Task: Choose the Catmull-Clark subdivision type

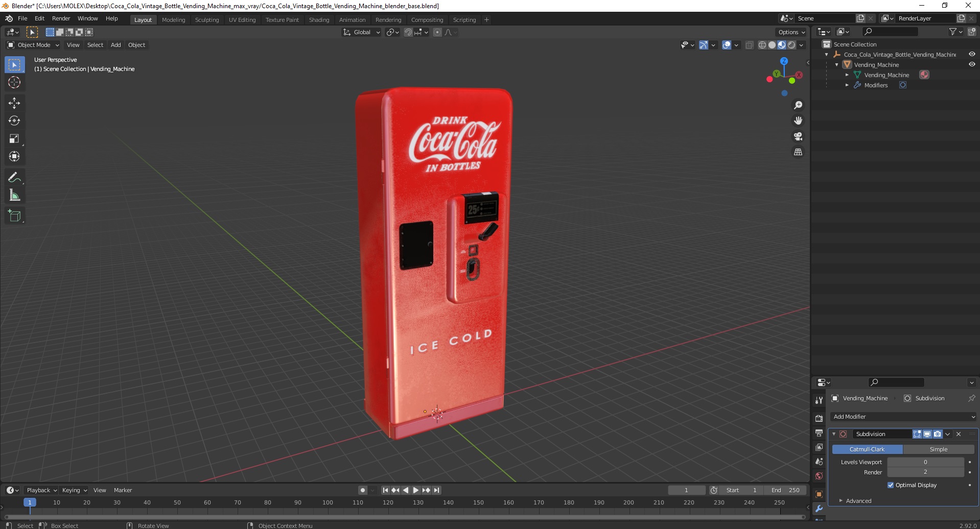Action: tap(867, 449)
